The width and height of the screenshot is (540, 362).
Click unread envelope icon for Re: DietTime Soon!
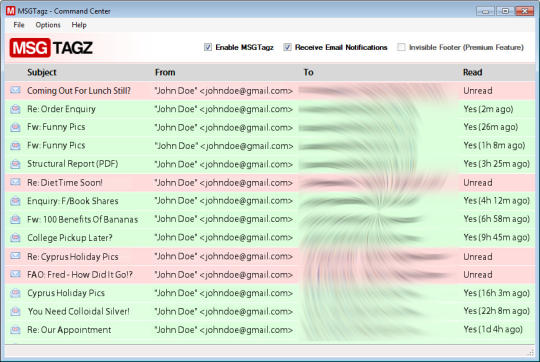(x=15, y=182)
